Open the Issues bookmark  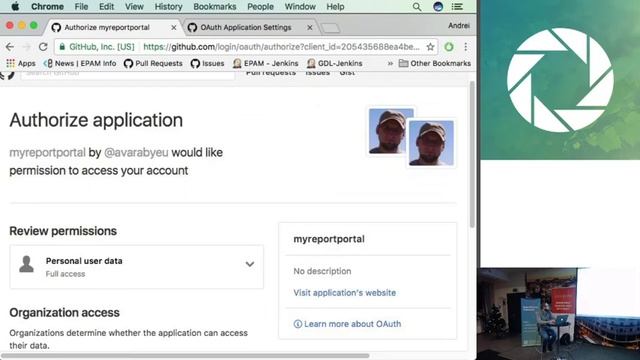[x=207, y=63]
